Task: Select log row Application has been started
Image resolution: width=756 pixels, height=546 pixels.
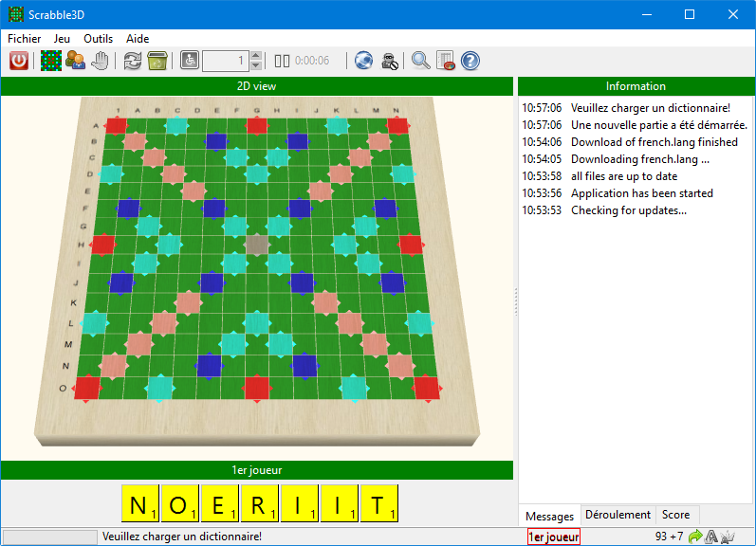Action: point(636,193)
